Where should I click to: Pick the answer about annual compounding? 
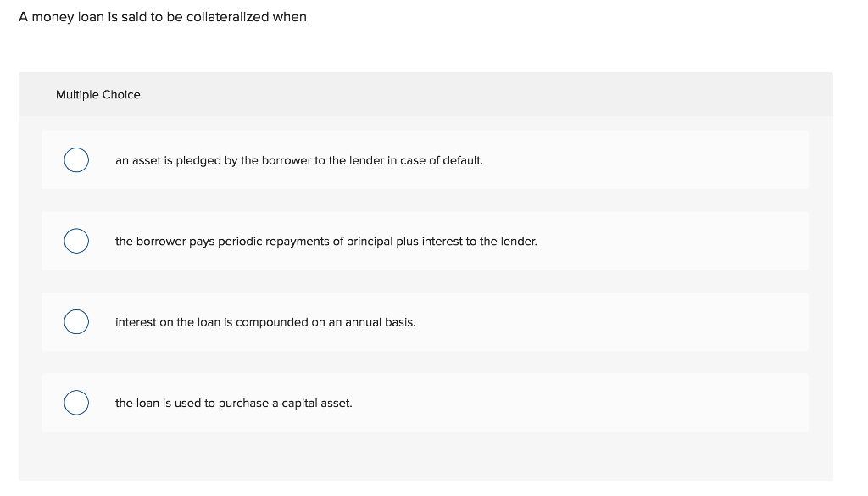pos(265,322)
